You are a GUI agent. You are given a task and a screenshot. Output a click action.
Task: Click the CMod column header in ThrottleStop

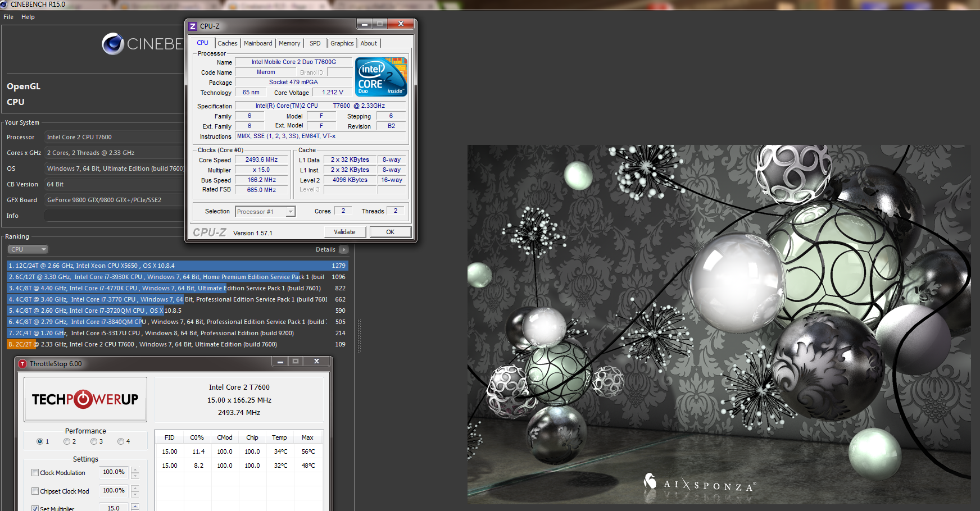click(x=225, y=437)
